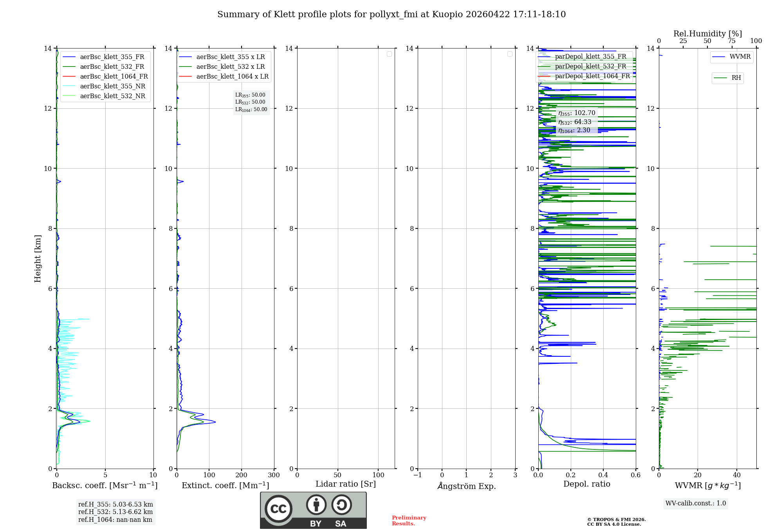Click blue line marker for aerBsc_klett_355_FR
Screen dimensions: 783x532
pyautogui.click(x=69, y=57)
